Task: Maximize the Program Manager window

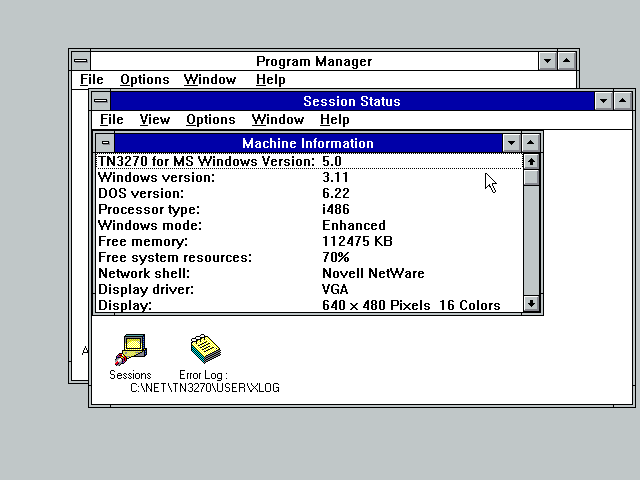Action: click(x=567, y=61)
